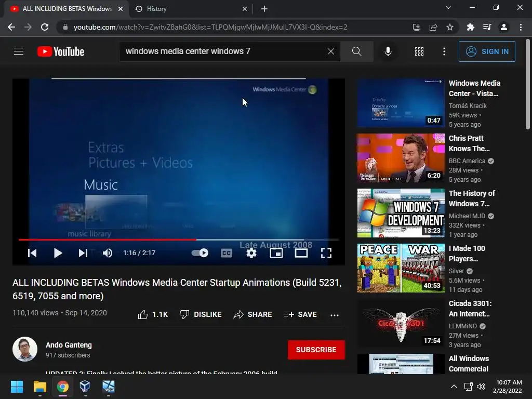Save video to a playlist
This screenshot has height=399, width=532.
tap(300, 314)
